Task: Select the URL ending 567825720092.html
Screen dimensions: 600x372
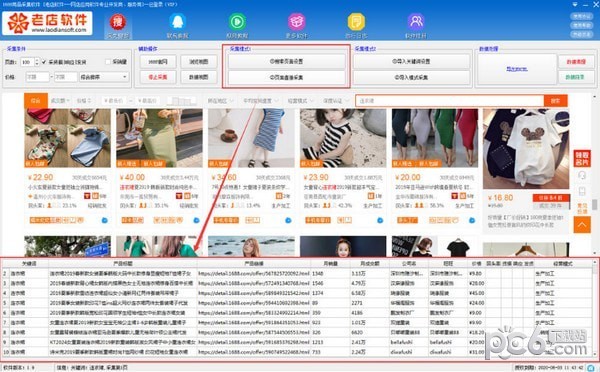Action: 254,274
